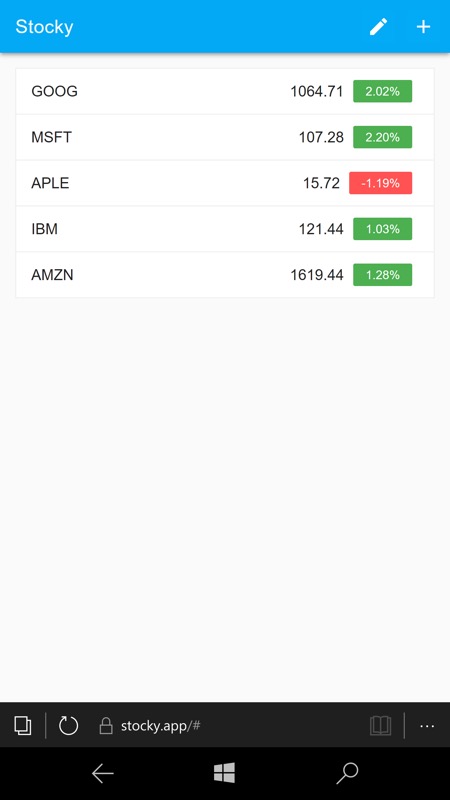Tap the Windows Start button
This screenshot has width=450, height=800.
224,773
